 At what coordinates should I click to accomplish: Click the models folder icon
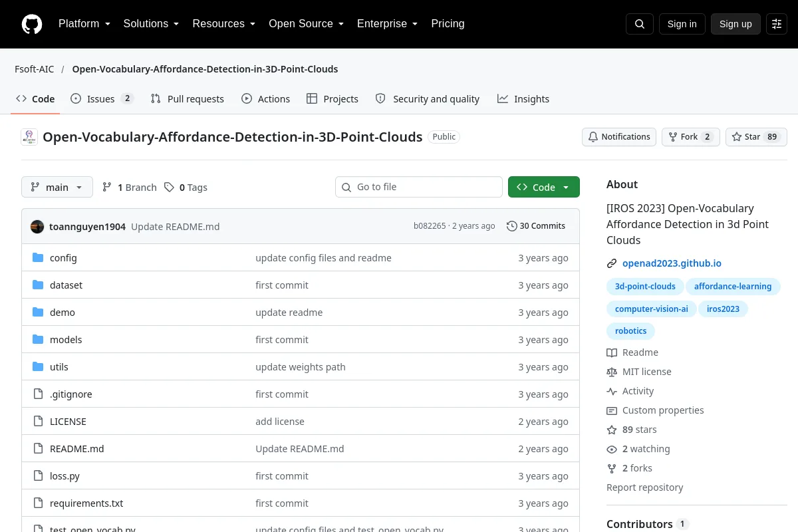click(x=38, y=340)
